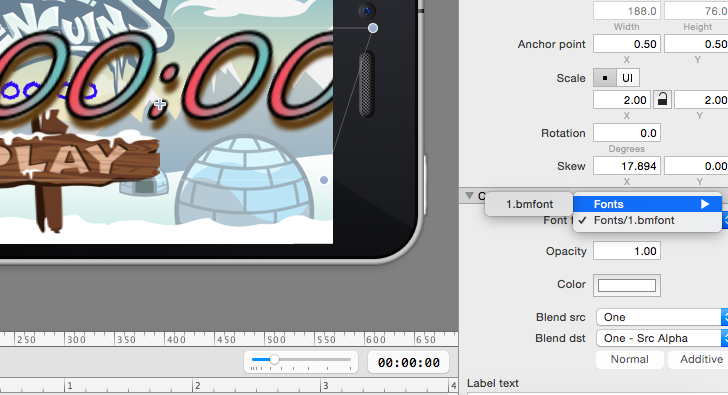
Task: Click the lower selection handle by igloo
Action: point(324,180)
